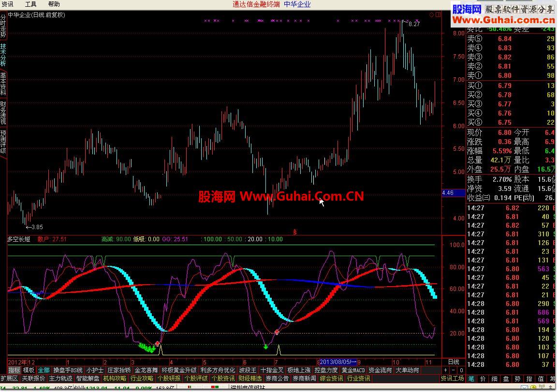Select the 全部 indicator filter

click(x=44, y=370)
